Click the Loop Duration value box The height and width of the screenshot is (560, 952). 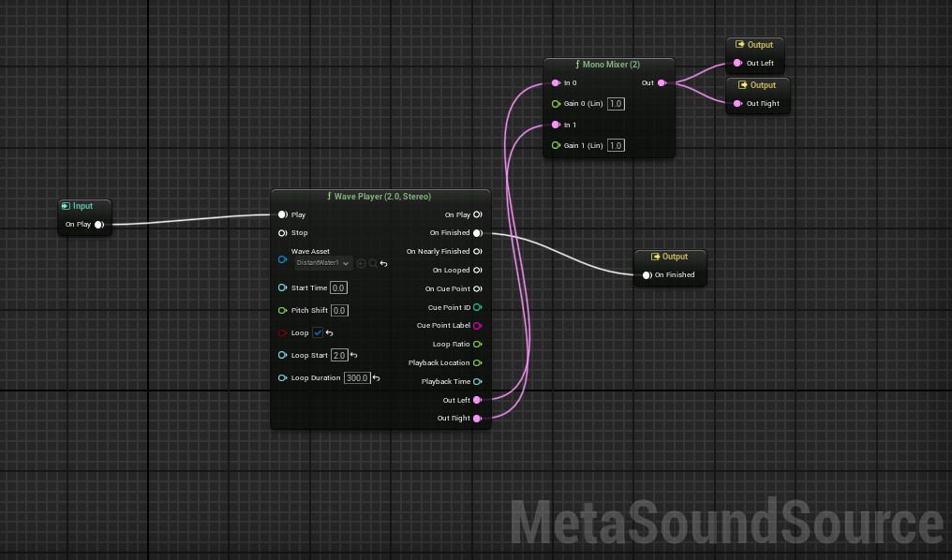(358, 378)
